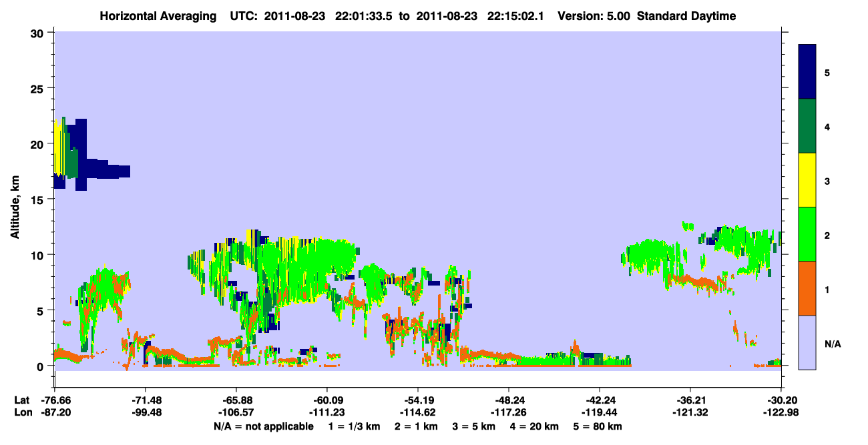This screenshot has width=868, height=445.
Task: Click '4 = 20 km' legend entry
Action: (535, 426)
